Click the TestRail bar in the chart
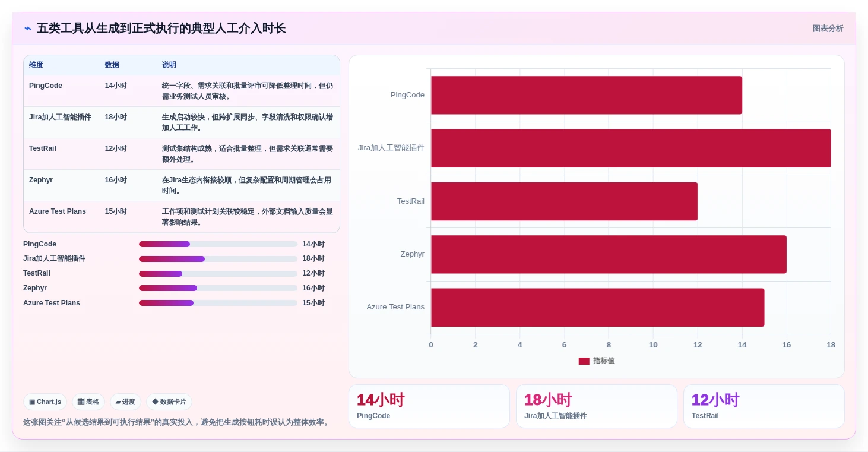This screenshot has height=452, width=868. (x=564, y=201)
